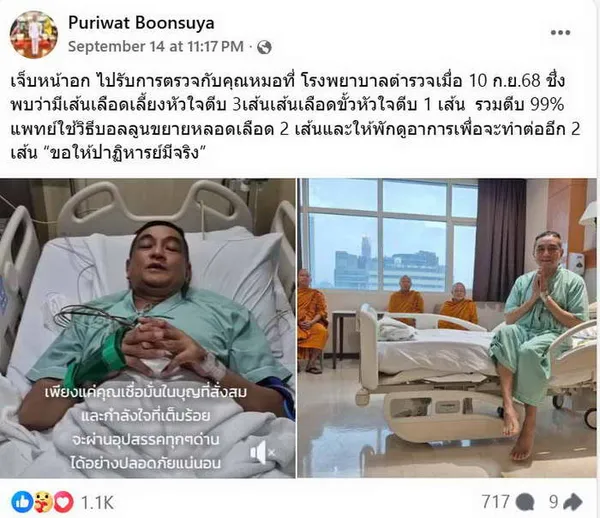Open the September 14 at 11:17 PM timestamp

coord(156,47)
